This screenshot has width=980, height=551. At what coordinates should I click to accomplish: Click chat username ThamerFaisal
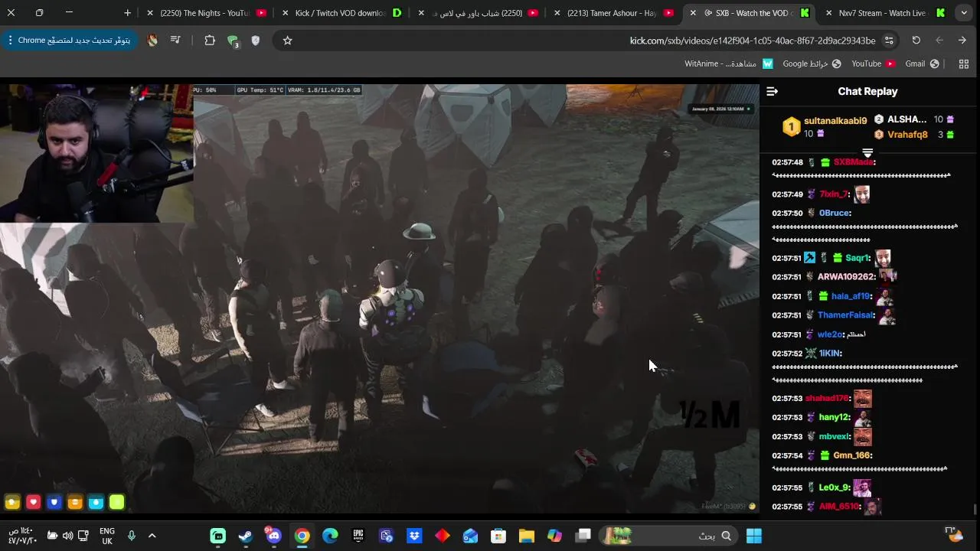(845, 315)
